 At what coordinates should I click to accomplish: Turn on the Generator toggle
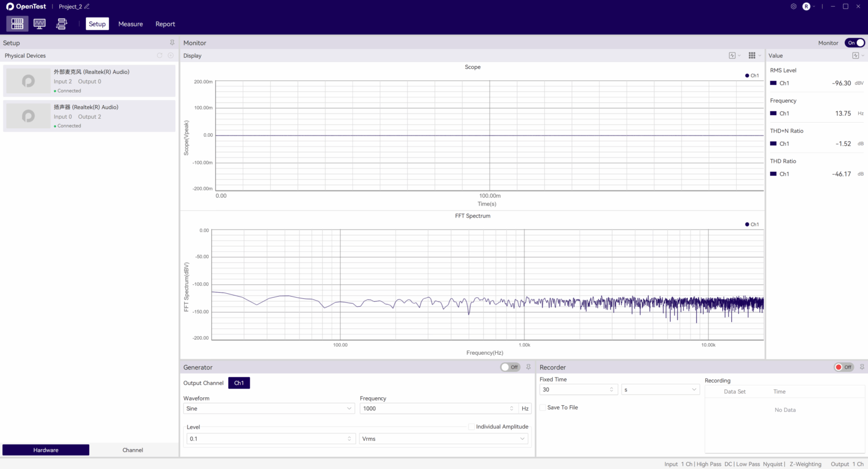click(x=510, y=367)
